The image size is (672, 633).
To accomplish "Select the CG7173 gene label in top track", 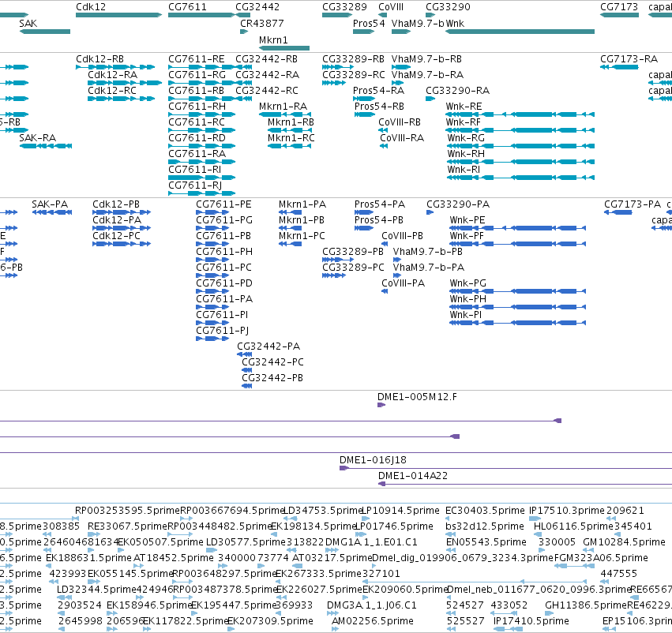I will pos(619,7).
